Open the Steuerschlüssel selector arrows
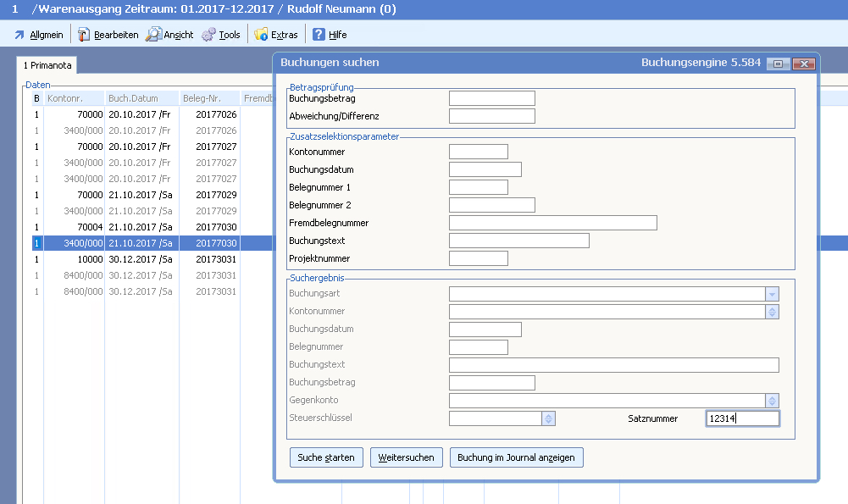The width and height of the screenshot is (848, 504). point(548,418)
